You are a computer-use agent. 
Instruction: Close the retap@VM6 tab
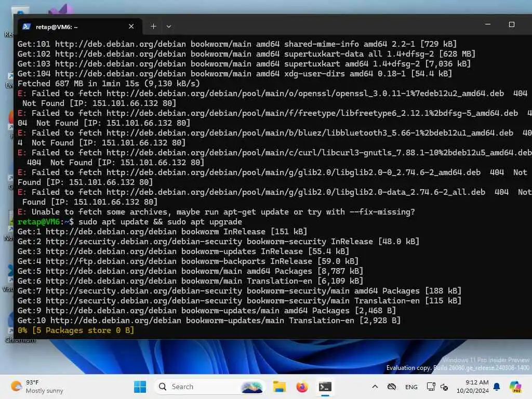[131, 26]
